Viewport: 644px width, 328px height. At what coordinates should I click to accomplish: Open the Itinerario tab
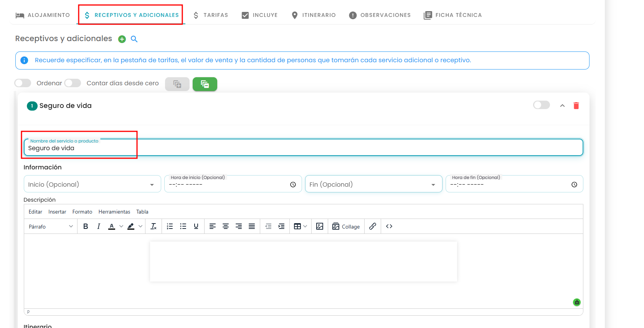click(x=314, y=15)
